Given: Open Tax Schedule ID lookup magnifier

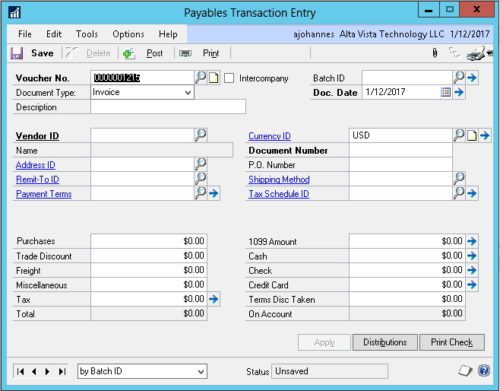Looking at the screenshot, I should pyautogui.click(x=459, y=193).
